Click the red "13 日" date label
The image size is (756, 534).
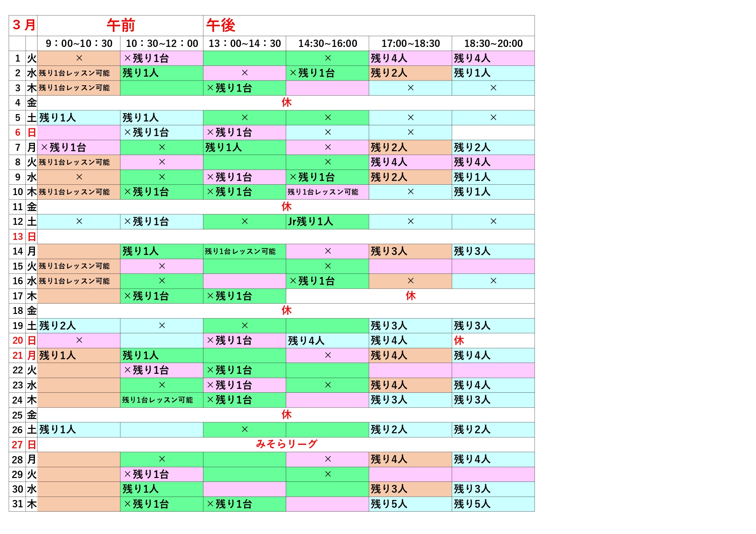point(24,236)
